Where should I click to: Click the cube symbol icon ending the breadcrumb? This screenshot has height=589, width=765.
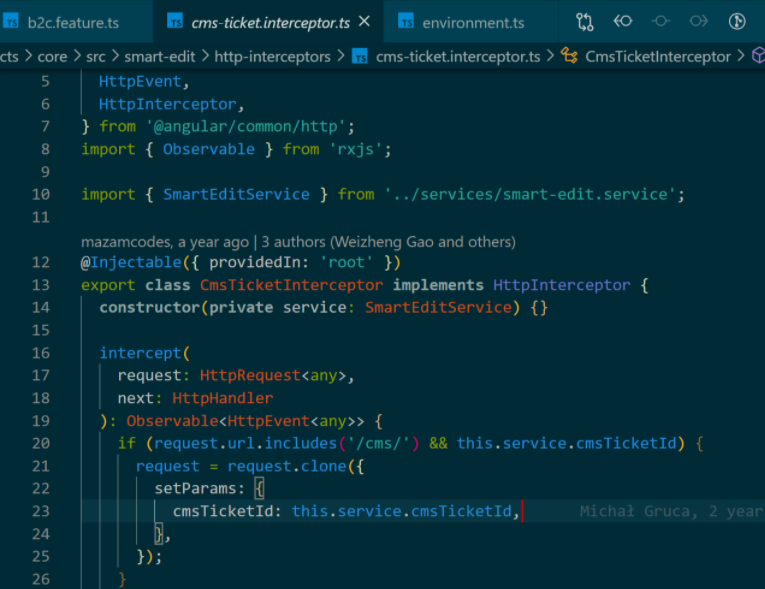point(759,56)
